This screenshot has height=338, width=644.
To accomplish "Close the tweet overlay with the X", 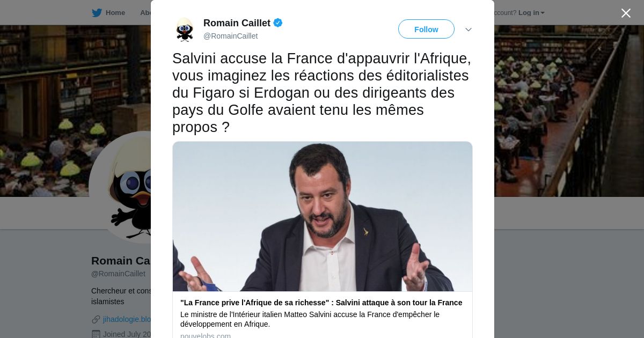I will coord(626,13).
